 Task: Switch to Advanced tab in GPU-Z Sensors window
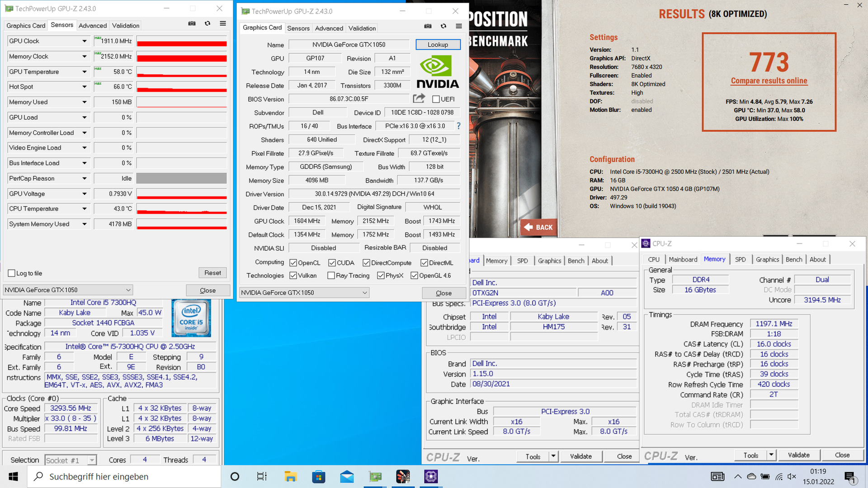(93, 26)
